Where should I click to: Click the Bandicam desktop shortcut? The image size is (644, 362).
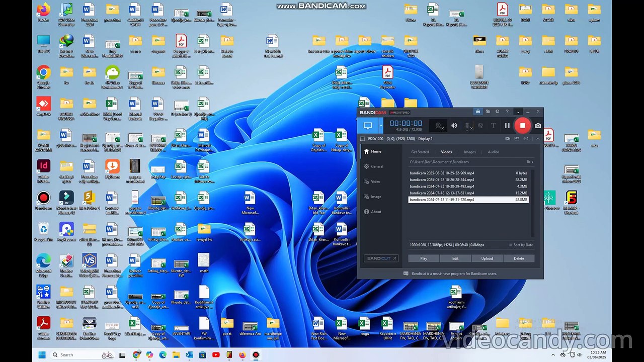(44, 201)
